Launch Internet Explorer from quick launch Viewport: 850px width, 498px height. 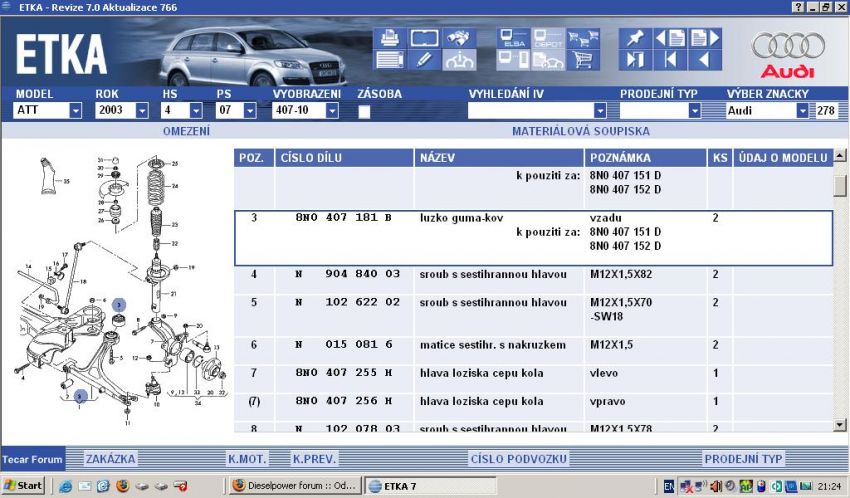point(65,486)
